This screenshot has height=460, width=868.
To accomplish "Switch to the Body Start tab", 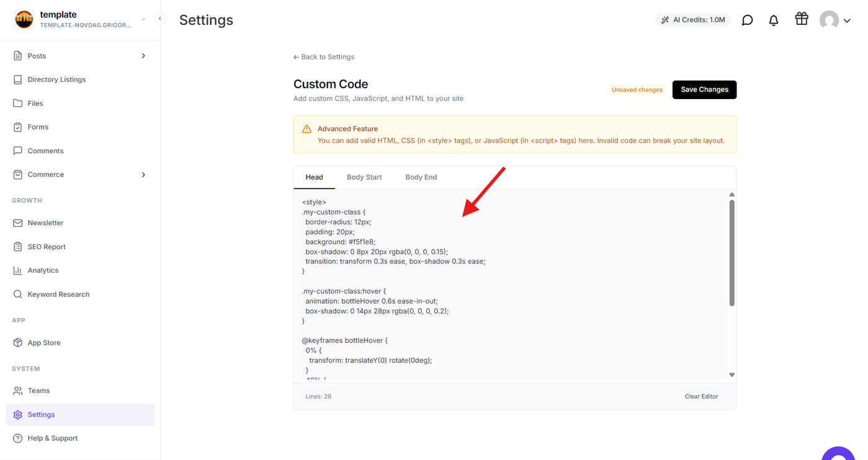I will click(364, 177).
